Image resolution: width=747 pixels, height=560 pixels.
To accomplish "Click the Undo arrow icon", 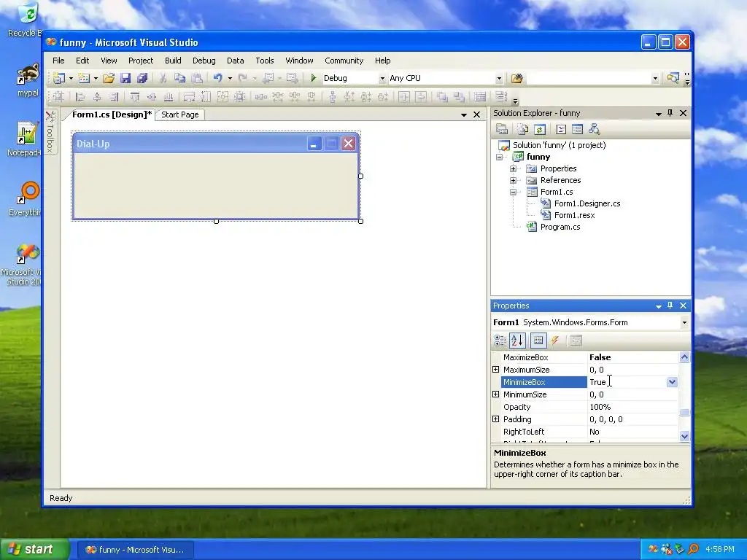I will (x=217, y=78).
